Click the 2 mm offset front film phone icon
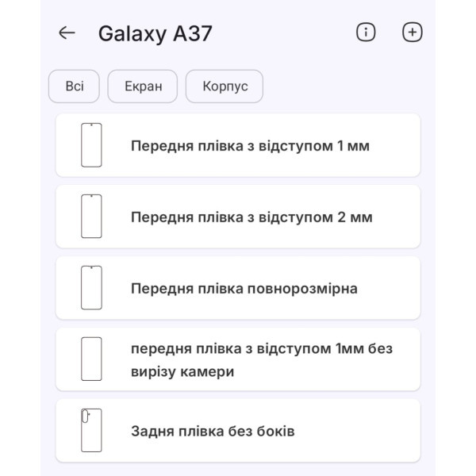This screenshot has height=476, width=476. point(91,216)
